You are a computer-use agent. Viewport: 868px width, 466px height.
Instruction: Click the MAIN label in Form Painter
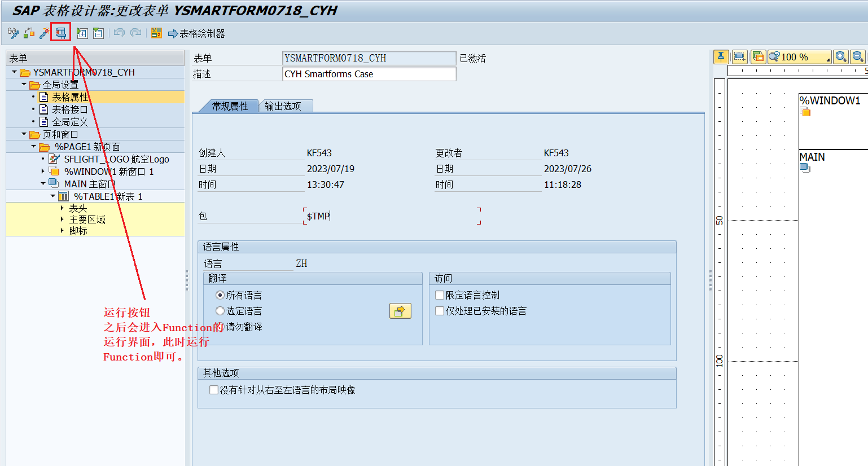(812, 157)
